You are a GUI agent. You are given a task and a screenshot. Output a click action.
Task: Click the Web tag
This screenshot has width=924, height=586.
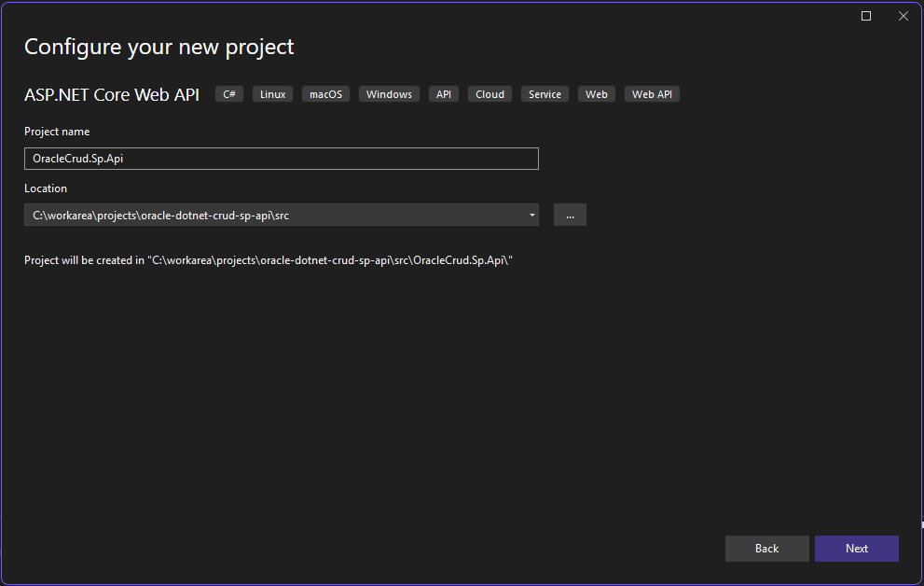click(x=597, y=94)
